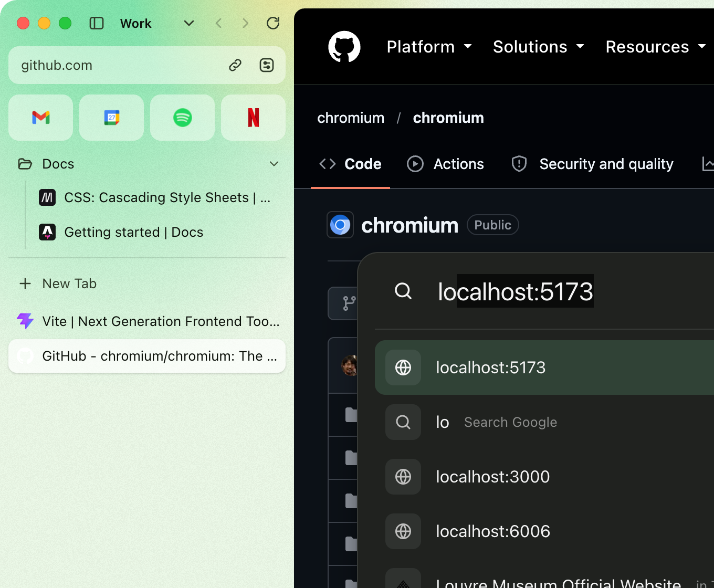Go back to the previous page
The image size is (714, 588).
coord(219,23)
